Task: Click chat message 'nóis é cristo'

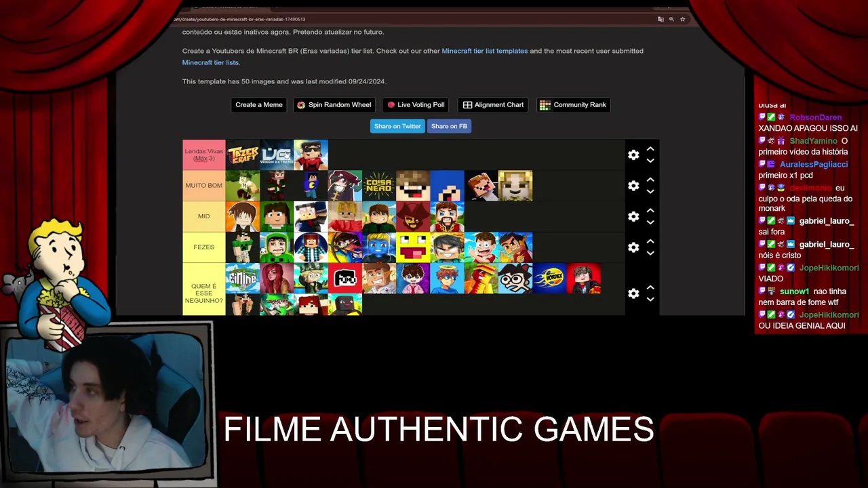Action: (779, 255)
